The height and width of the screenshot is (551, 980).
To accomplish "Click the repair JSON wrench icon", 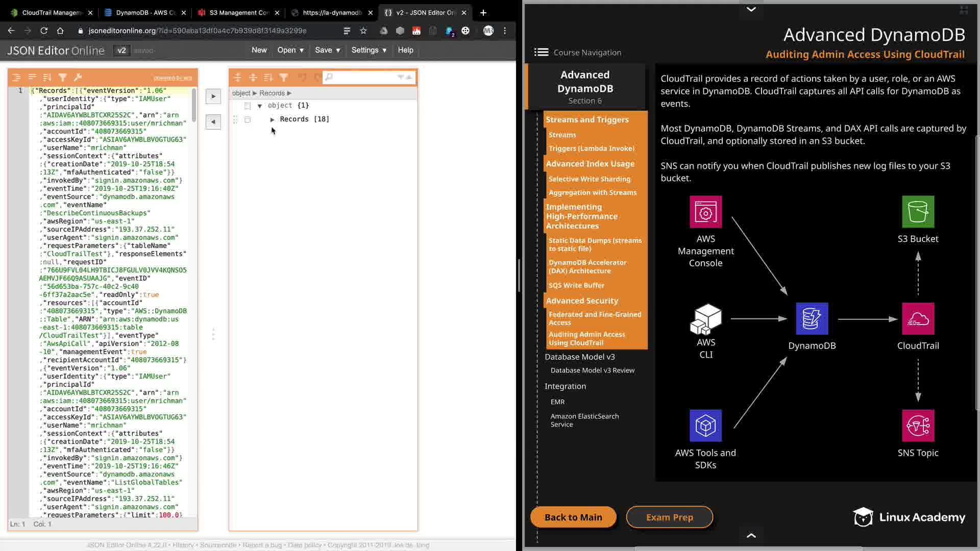I will pos(78,77).
